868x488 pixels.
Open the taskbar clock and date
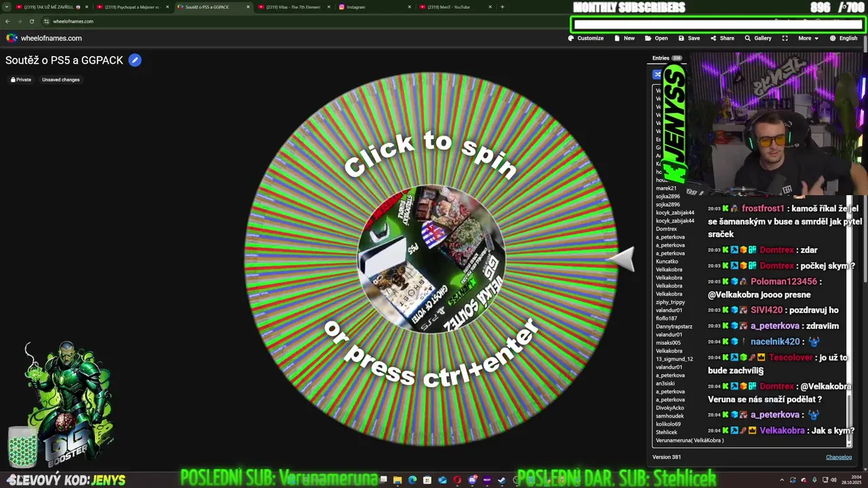[x=852, y=480]
